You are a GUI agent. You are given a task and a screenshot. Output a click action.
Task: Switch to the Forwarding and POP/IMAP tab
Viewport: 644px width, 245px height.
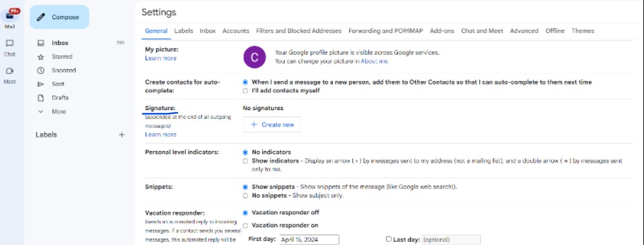(386, 31)
